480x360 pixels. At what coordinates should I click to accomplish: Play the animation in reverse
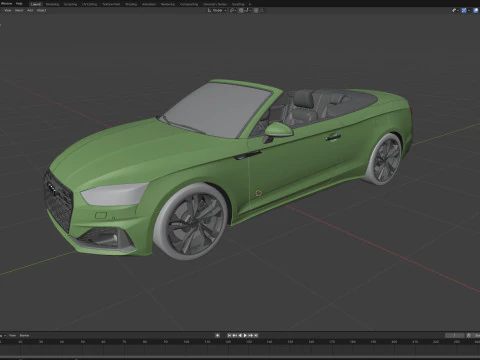point(240,335)
